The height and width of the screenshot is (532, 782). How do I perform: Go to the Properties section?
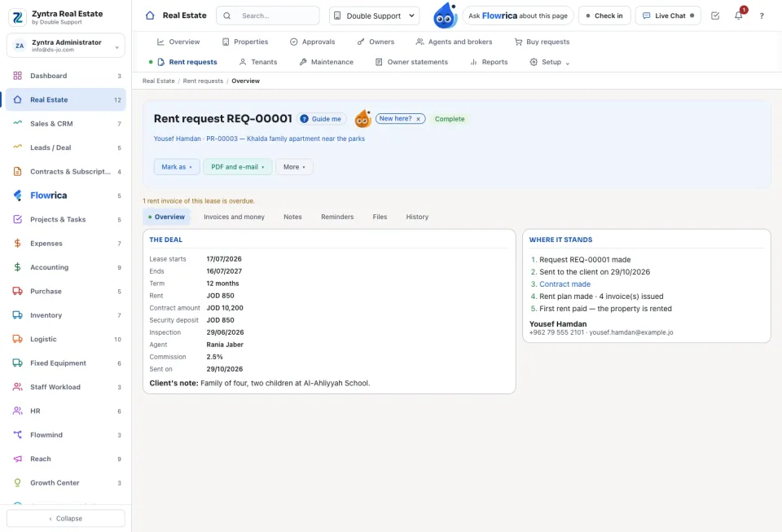245,42
